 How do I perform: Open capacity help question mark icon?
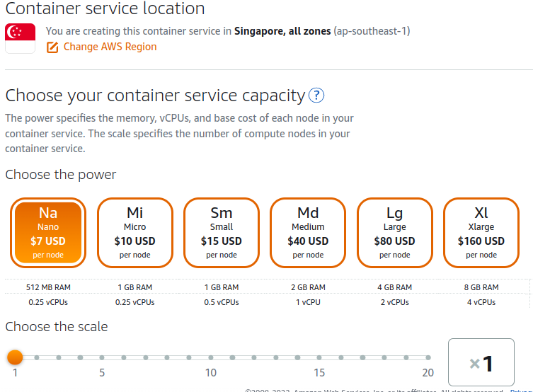316,96
